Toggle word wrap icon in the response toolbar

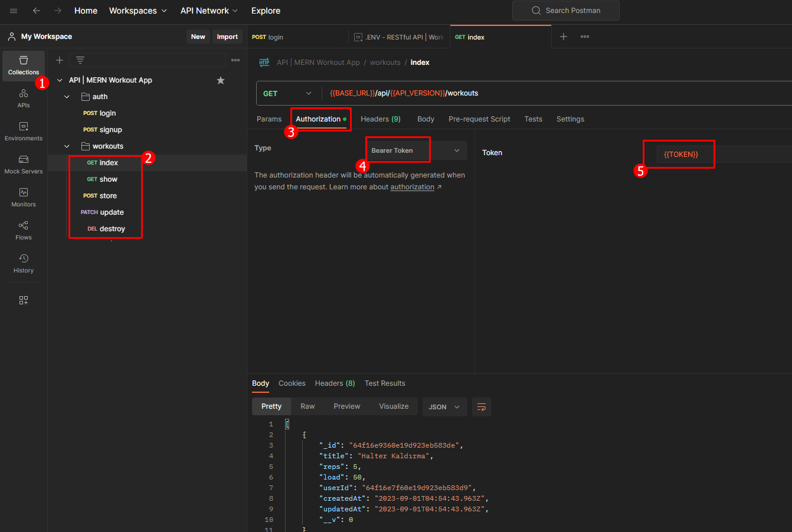pyautogui.click(x=482, y=407)
